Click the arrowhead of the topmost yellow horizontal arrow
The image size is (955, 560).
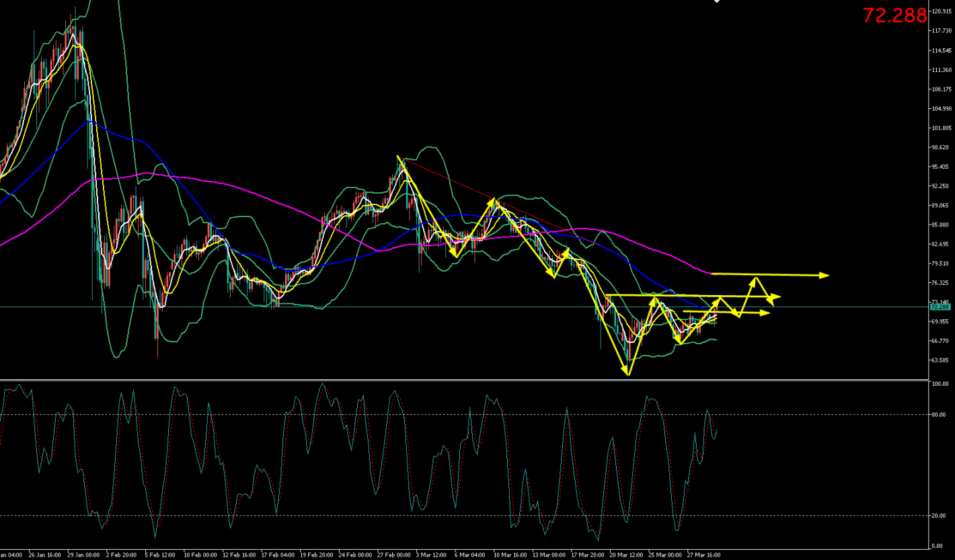click(x=825, y=275)
